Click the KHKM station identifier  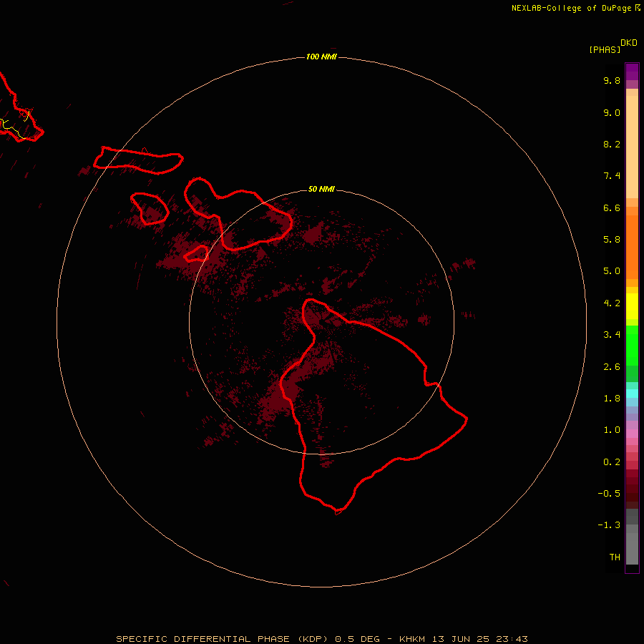pos(412,639)
